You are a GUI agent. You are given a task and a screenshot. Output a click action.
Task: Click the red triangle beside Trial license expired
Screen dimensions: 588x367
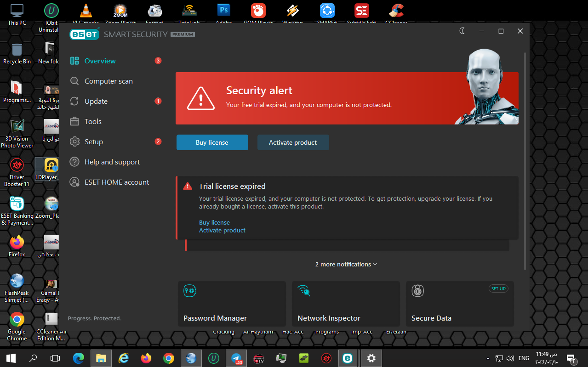click(188, 186)
